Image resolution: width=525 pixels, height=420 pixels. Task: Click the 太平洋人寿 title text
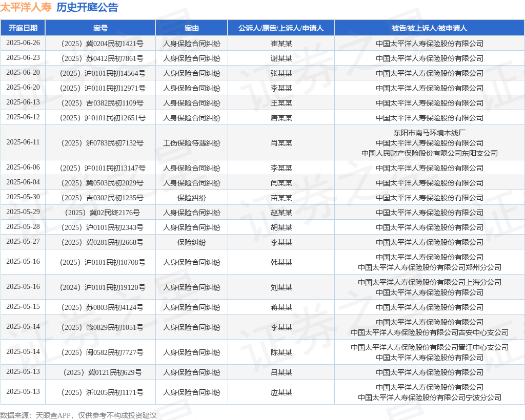click(26, 7)
